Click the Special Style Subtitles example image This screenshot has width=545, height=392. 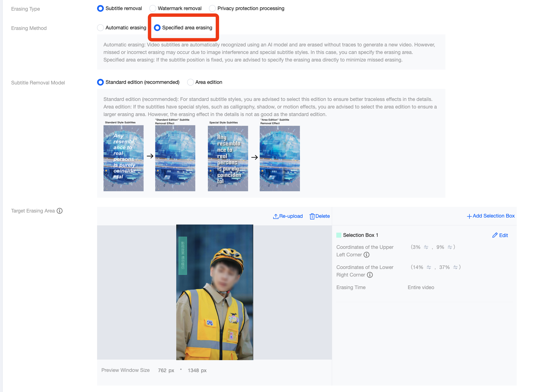228,158
